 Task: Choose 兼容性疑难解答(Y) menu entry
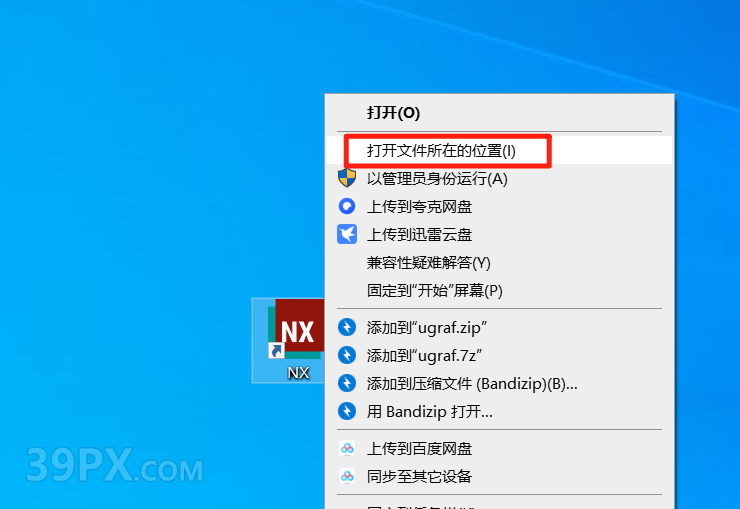click(x=429, y=262)
